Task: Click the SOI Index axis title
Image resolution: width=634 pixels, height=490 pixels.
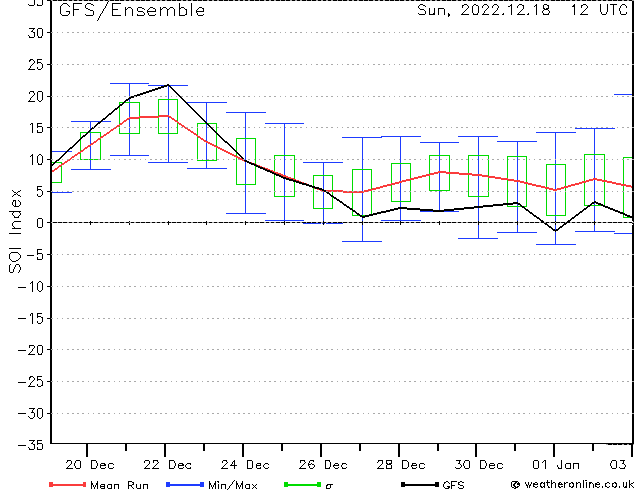Action: [15, 231]
